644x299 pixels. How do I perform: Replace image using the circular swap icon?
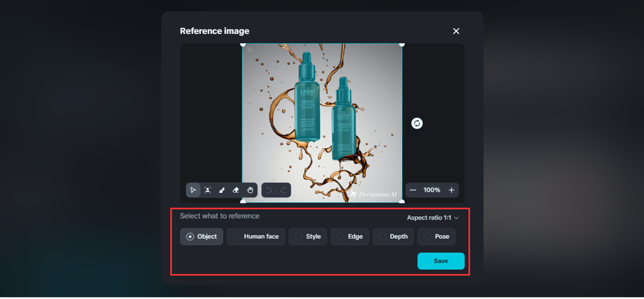coord(417,123)
